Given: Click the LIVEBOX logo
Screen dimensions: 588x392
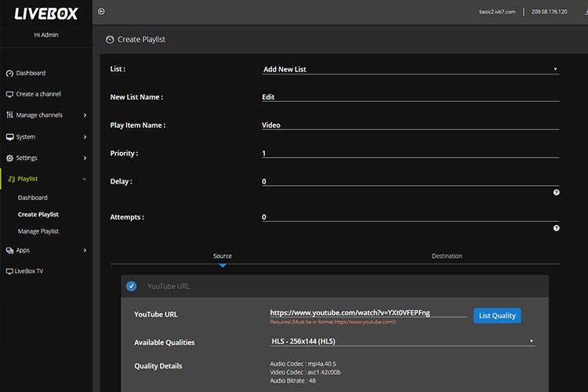Looking at the screenshot, I should pyautogui.click(x=46, y=14).
